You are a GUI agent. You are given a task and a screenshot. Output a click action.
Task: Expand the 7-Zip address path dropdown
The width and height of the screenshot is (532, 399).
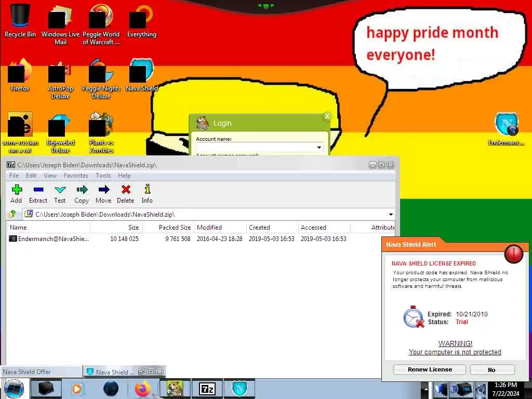[x=391, y=215]
